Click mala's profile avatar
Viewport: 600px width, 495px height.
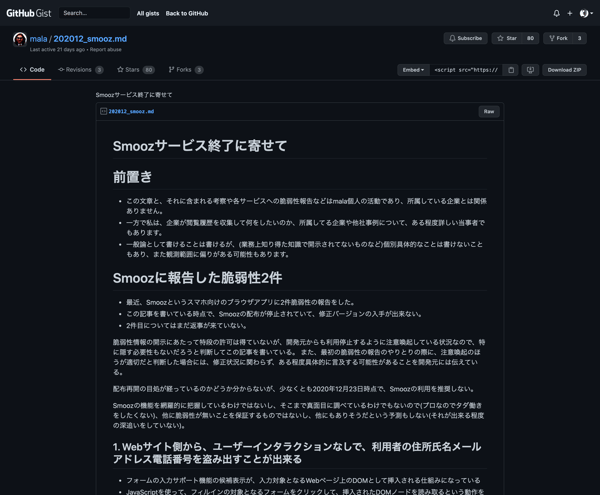[x=20, y=39]
